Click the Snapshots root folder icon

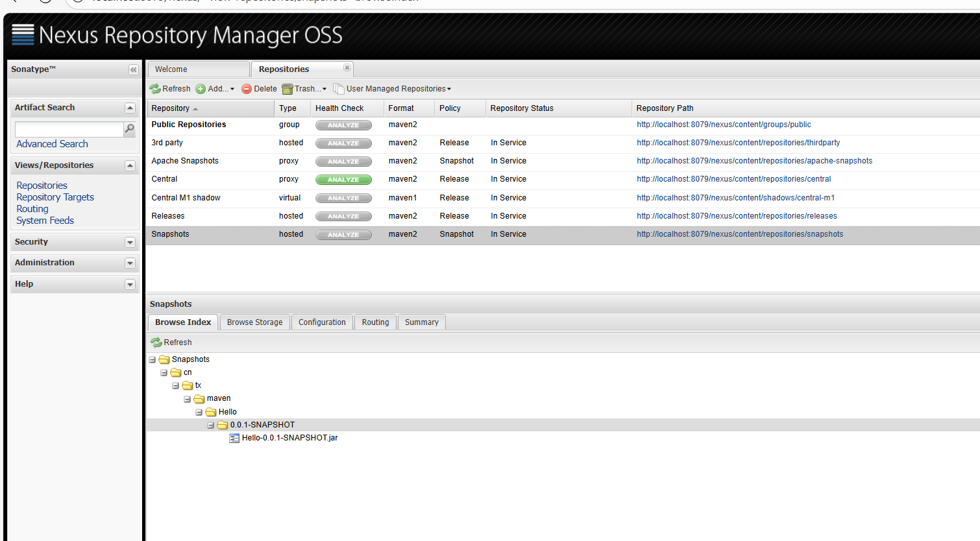point(164,359)
